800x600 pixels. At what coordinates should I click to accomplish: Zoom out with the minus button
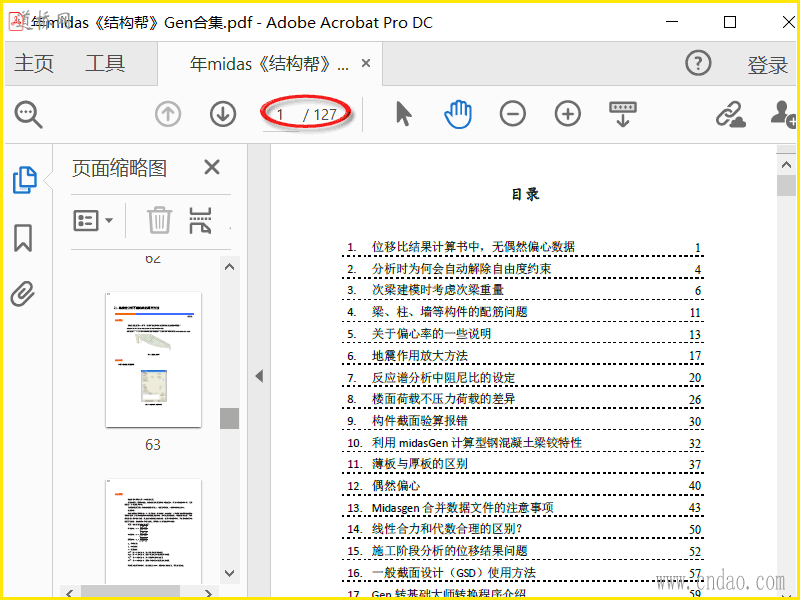513,114
